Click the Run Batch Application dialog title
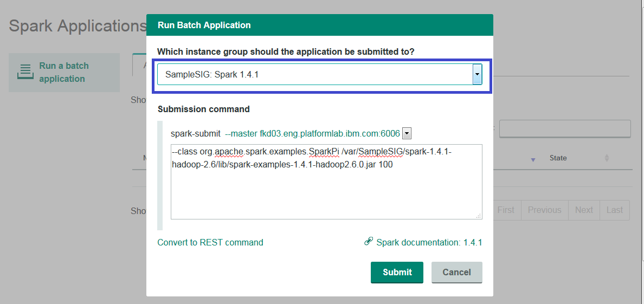This screenshot has width=644, height=304. [204, 25]
